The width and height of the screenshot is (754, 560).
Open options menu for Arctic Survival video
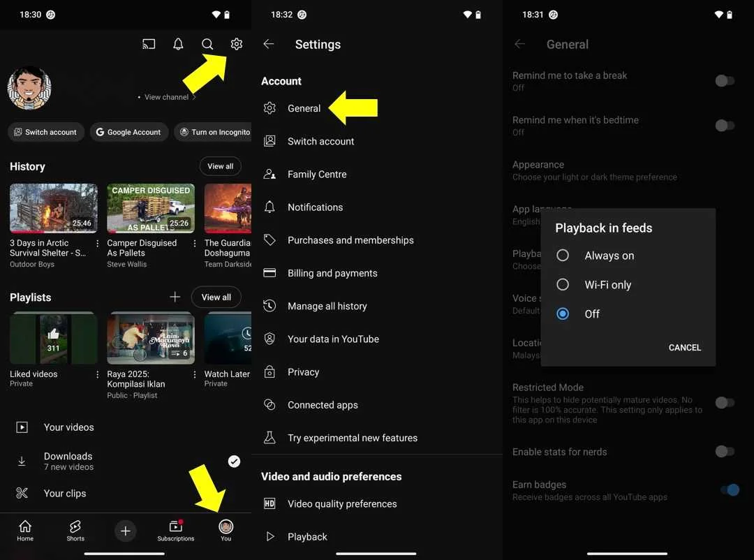click(98, 244)
